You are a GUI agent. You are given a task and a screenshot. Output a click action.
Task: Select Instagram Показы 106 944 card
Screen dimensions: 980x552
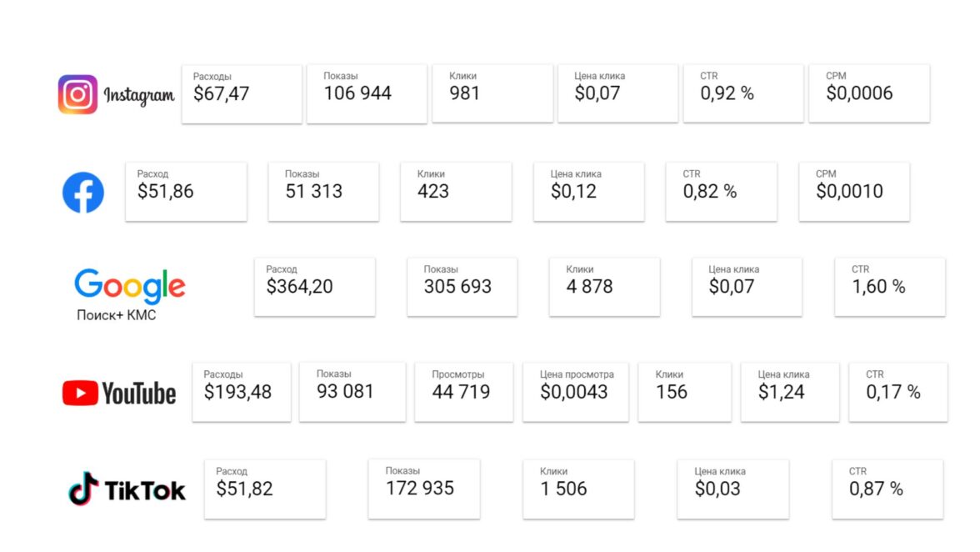pos(367,94)
